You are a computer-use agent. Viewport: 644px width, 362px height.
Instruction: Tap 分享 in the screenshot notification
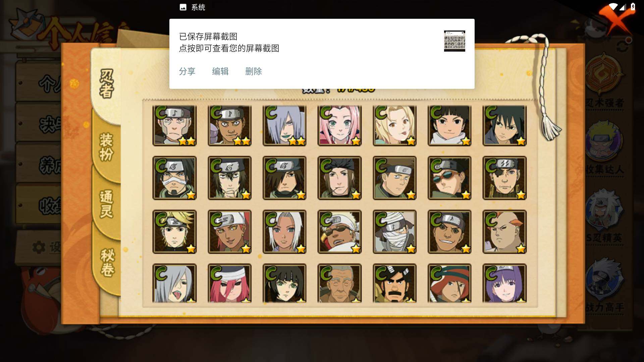click(x=187, y=71)
